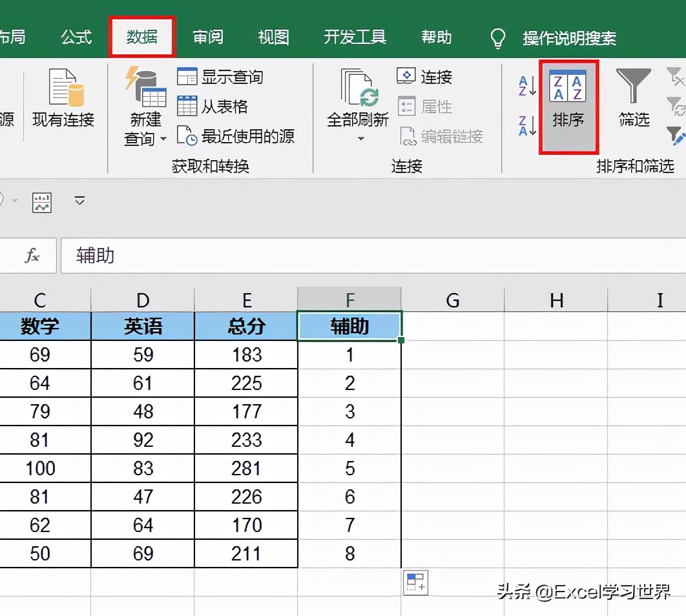Viewport: 686px width, 616px height.
Task: Switch to the 视图 tab
Action: pyautogui.click(x=273, y=37)
